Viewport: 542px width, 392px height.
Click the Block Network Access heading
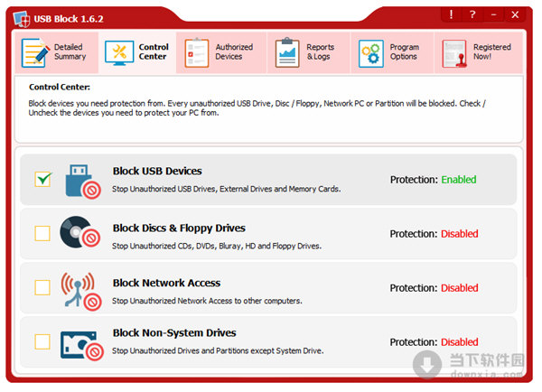coord(166,283)
